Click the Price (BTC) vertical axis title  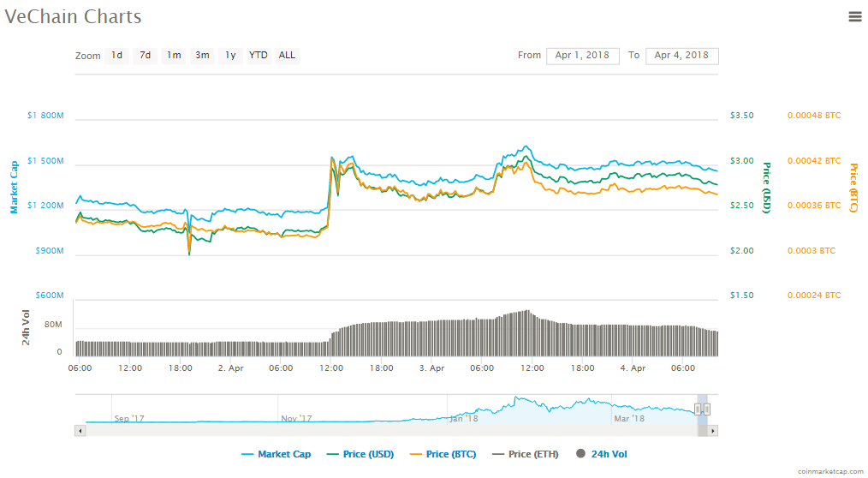tap(853, 188)
